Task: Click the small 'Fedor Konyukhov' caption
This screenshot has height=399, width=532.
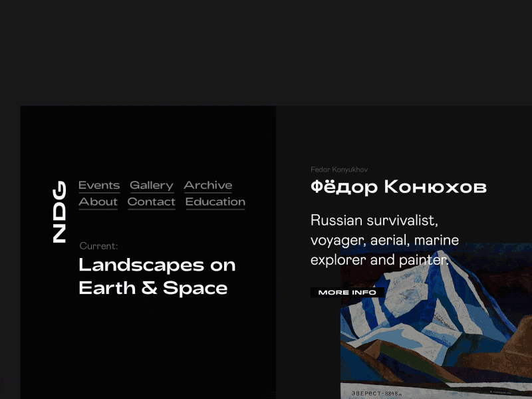Action: tap(339, 170)
